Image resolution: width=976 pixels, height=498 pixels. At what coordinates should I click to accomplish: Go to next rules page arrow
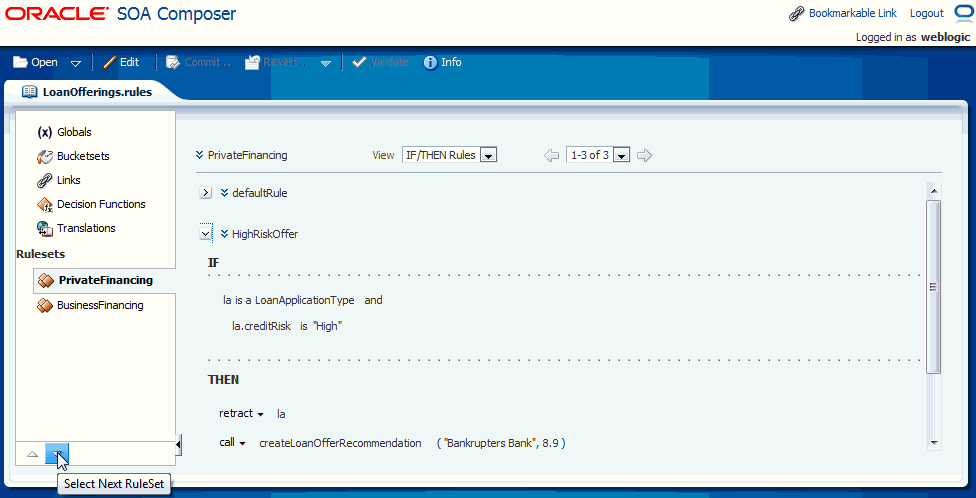[x=645, y=156]
